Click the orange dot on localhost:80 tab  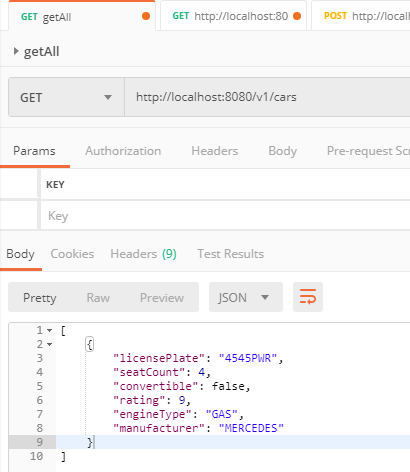click(297, 16)
